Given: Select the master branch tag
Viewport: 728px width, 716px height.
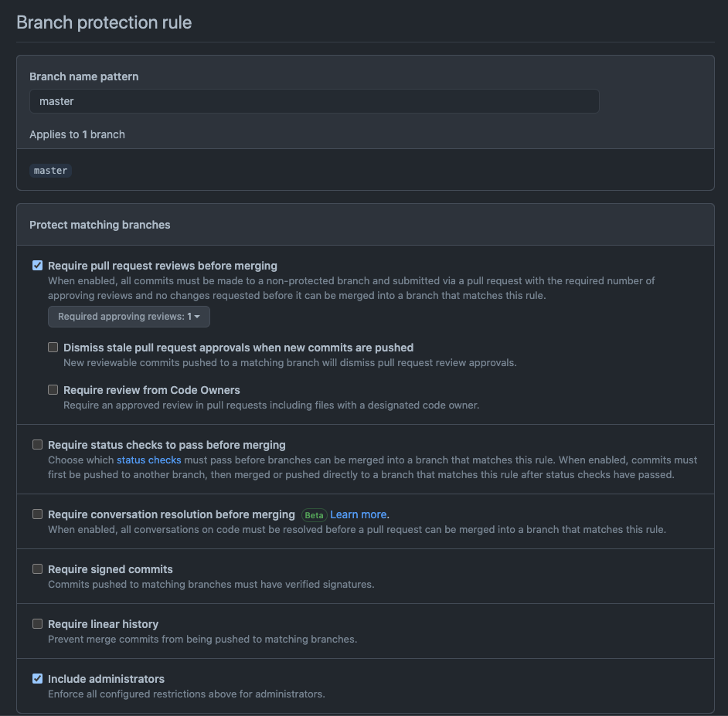Looking at the screenshot, I should [x=50, y=170].
